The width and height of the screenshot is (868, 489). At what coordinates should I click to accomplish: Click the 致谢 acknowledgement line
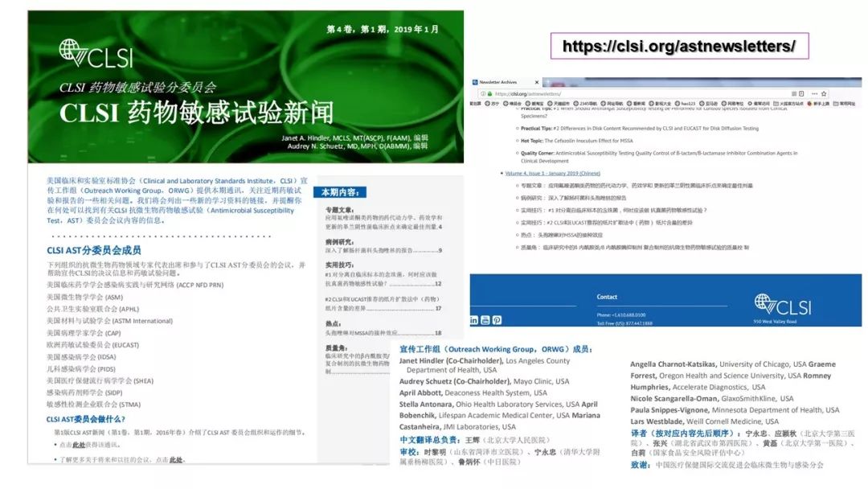click(x=727, y=465)
